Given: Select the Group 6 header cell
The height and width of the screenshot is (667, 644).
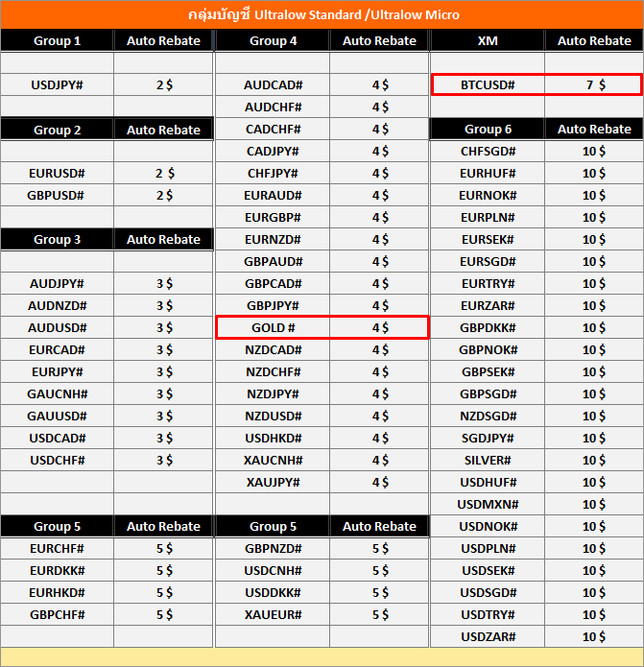Looking at the screenshot, I should pyautogui.click(x=488, y=129).
